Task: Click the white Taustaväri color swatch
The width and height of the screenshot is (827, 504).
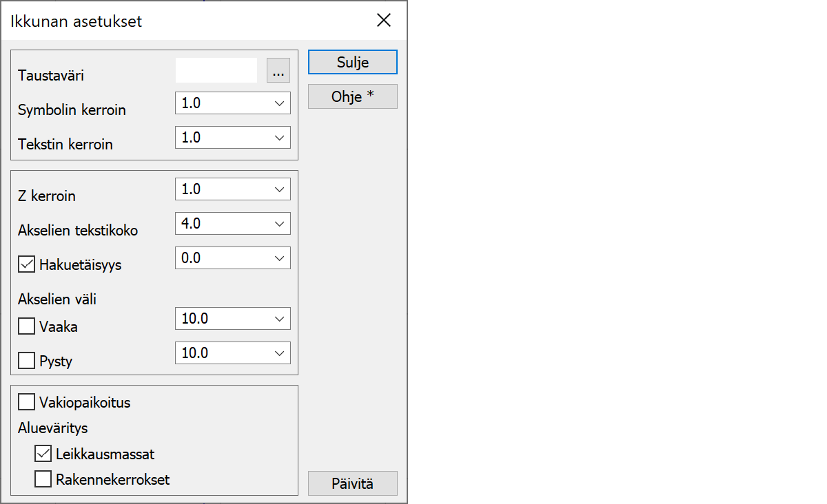Action: [216, 70]
